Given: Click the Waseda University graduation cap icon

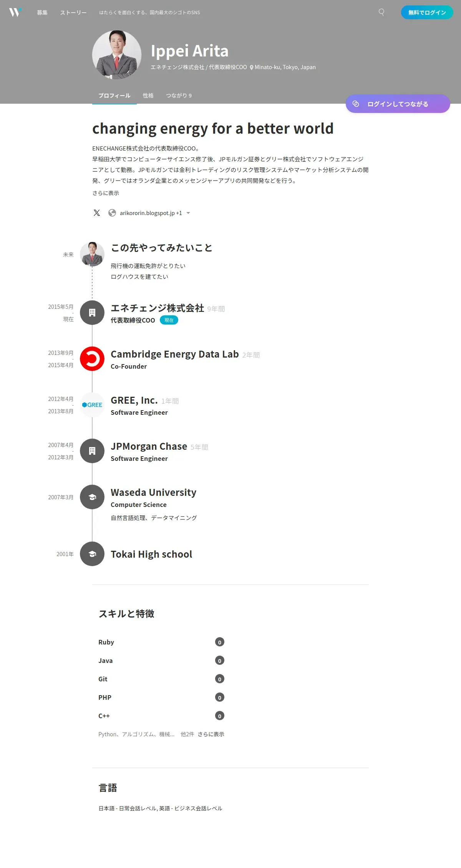Looking at the screenshot, I should 92,497.
